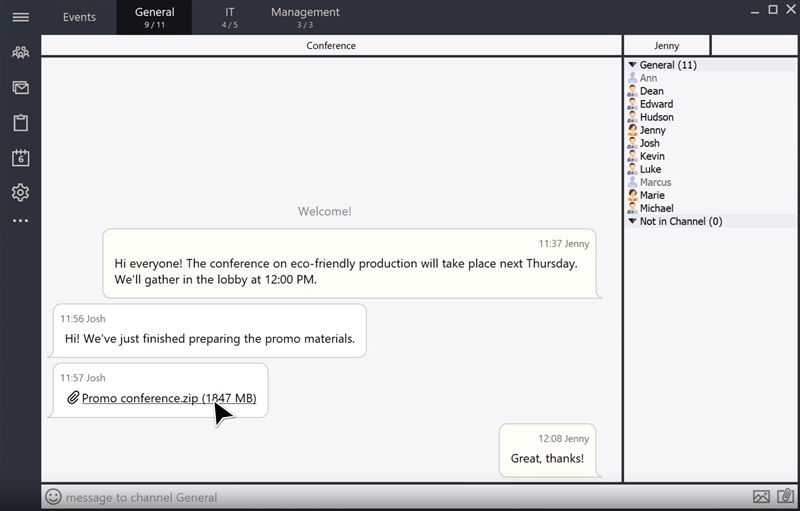Open the contacts group icon in sidebar
Screen dimensions: 800x511
(20, 52)
